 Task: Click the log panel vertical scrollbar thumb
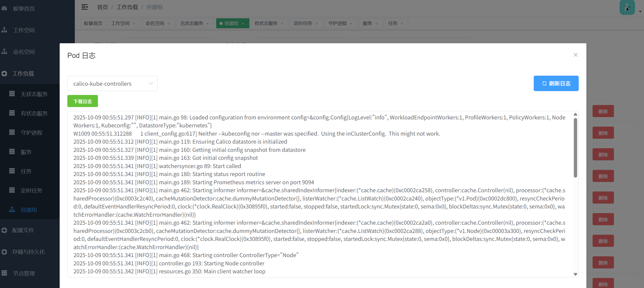tap(575, 148)
